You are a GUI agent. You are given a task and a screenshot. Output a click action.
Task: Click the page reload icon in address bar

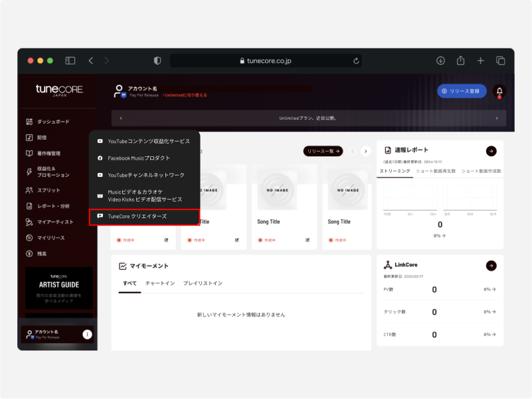coord(357,61)
